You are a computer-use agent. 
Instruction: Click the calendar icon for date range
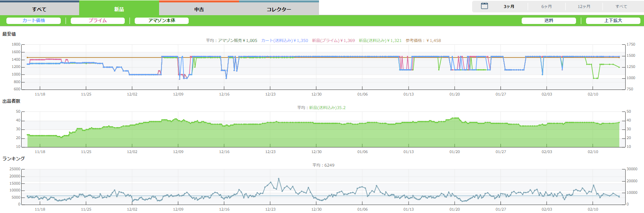[484, 6]
